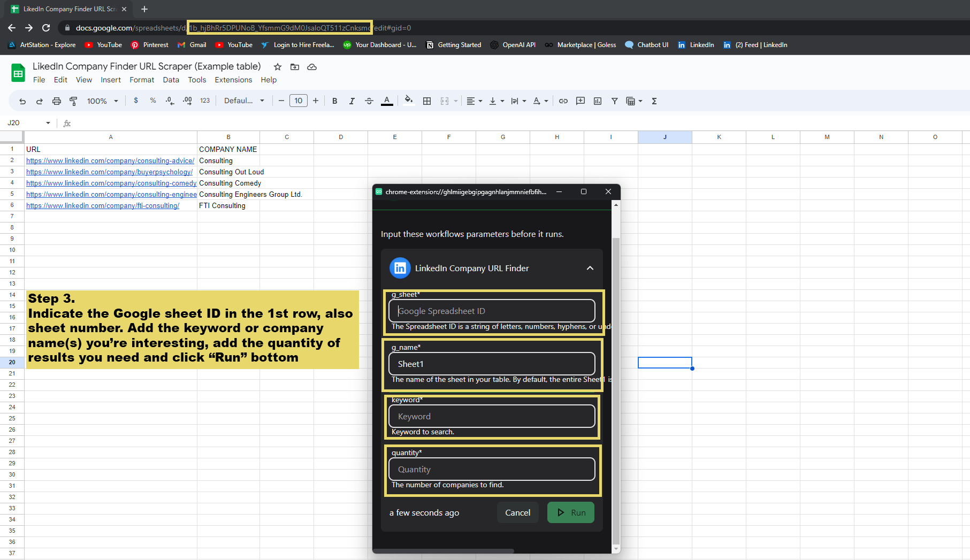This screenshot has height=560, width=970.
Task: Click the font size field
Action: coord(299,101)
